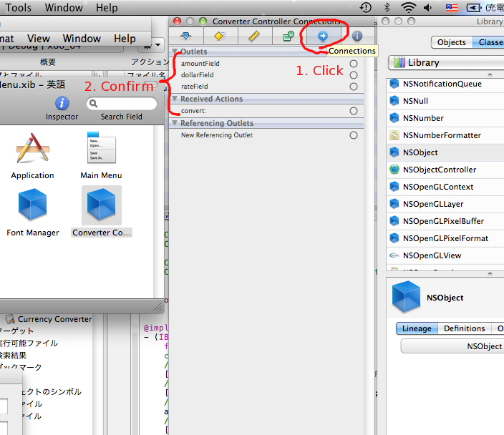504x435 pixels.
Task: Select NSNumber class in Library
Action: tap(445, 118)
